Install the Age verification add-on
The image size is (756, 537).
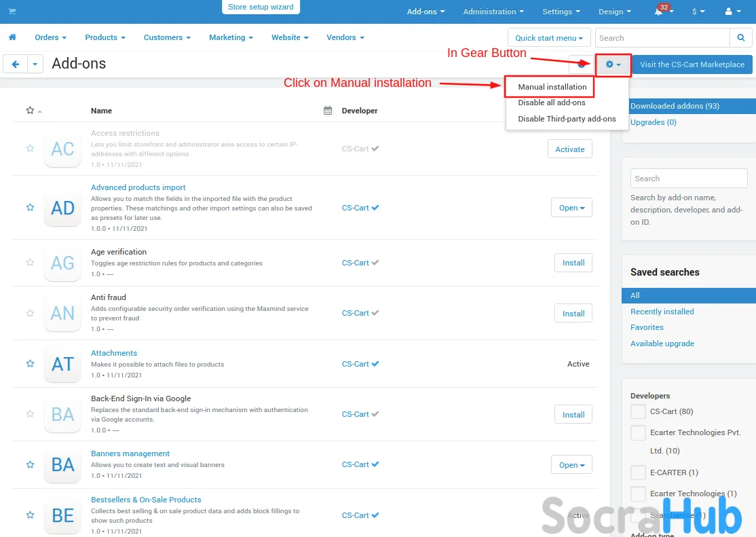coord(573,263)
